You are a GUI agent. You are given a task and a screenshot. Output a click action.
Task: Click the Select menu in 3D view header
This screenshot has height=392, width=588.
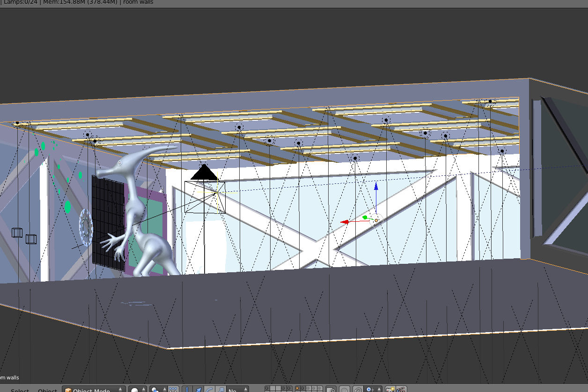coord(20,390)
